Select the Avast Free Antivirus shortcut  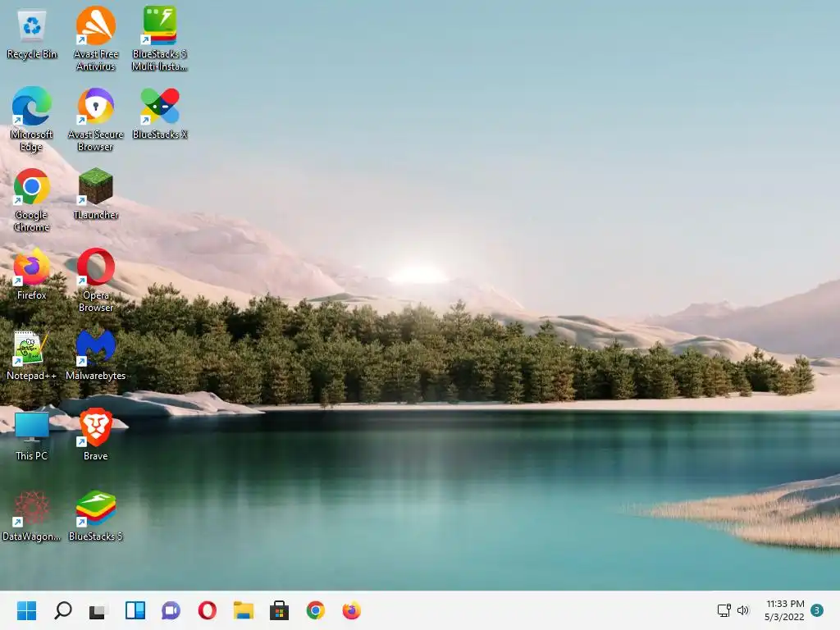tap(95, 39)
